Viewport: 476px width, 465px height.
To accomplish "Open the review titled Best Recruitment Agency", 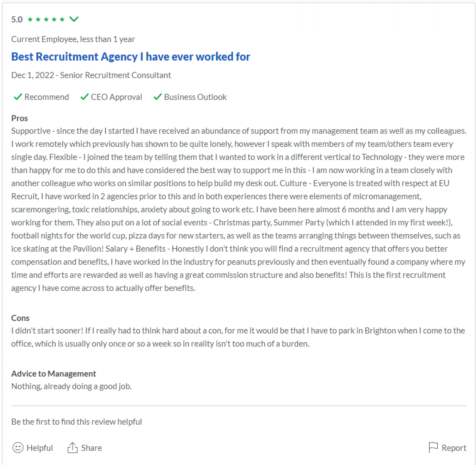I will 131,57.
